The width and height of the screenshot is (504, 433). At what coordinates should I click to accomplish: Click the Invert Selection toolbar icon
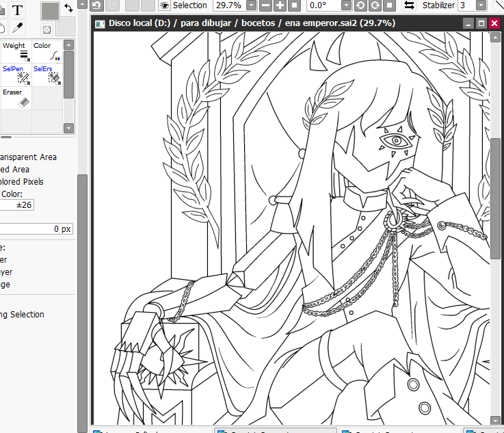click(148, 5)
